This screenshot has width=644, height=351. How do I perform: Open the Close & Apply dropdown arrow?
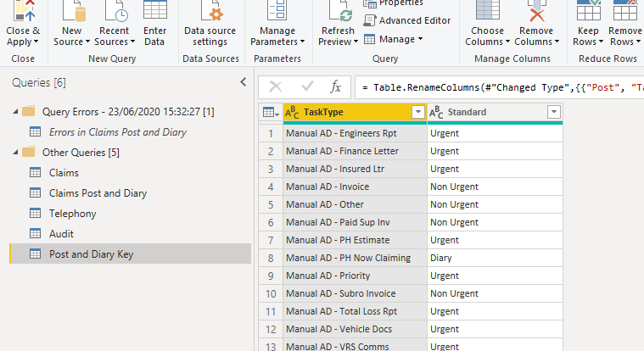point(36,42)
